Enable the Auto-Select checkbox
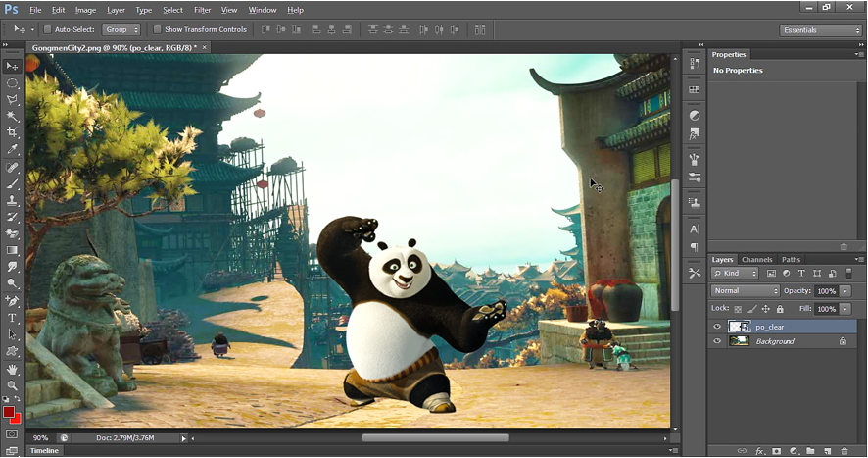The height and width of the screenshot is (458, 868). coord(48,29)
